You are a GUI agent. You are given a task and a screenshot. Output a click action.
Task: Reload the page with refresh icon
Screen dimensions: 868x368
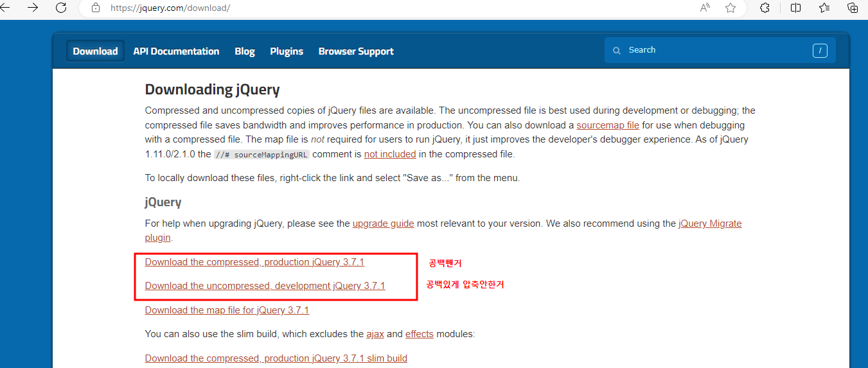(x=61, y=8)
